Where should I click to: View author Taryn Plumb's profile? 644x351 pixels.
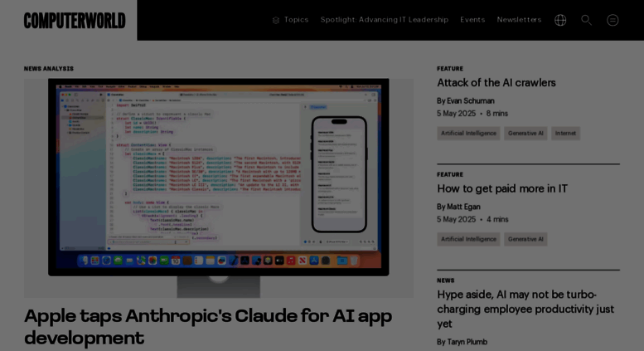(x=467, y=342)
